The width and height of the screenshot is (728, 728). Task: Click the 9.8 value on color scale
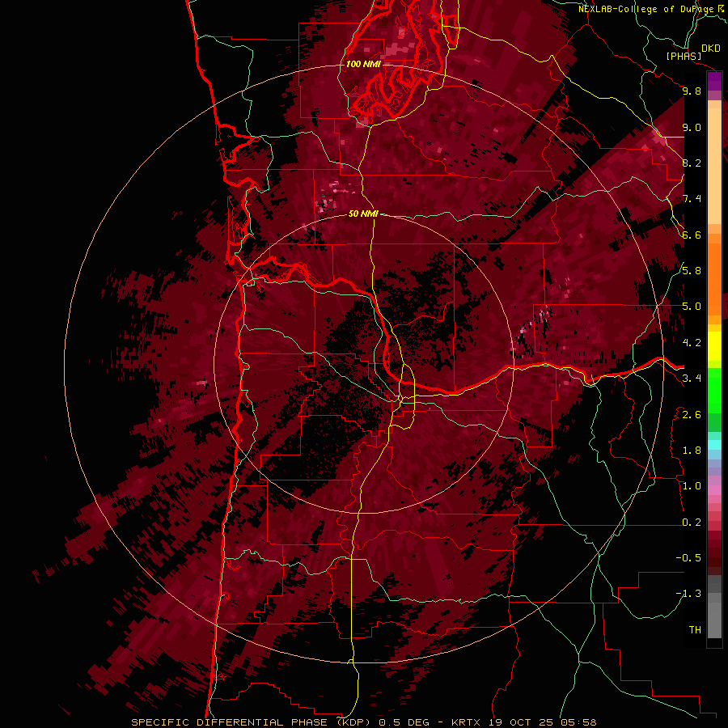click(692, 91)
